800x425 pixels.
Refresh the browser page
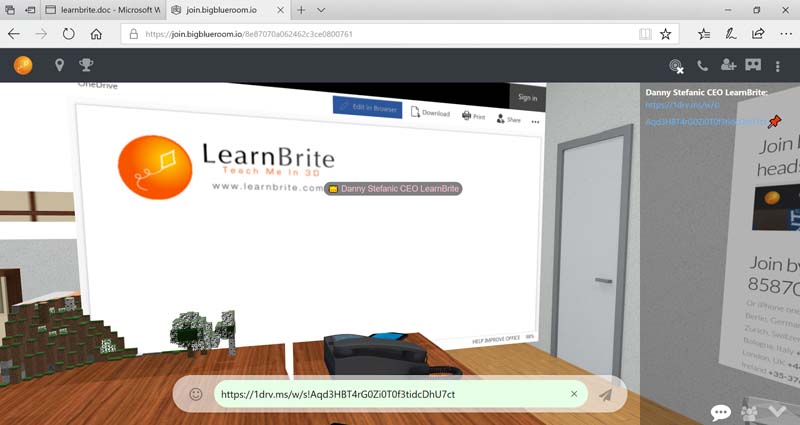pos(68,34)
